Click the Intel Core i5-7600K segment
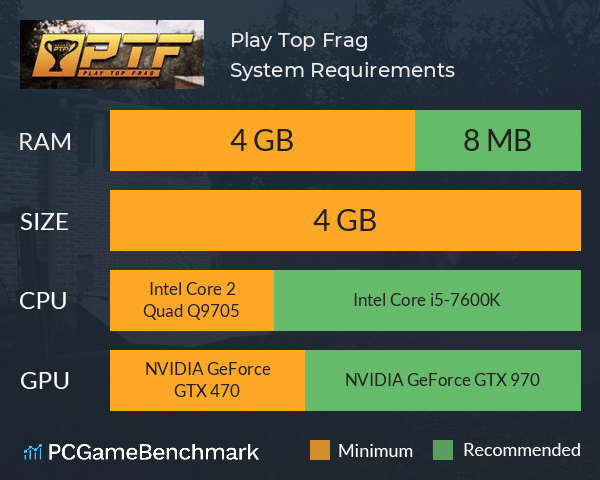This screenshot has width=600, height=480. click(x=427, y=300)
